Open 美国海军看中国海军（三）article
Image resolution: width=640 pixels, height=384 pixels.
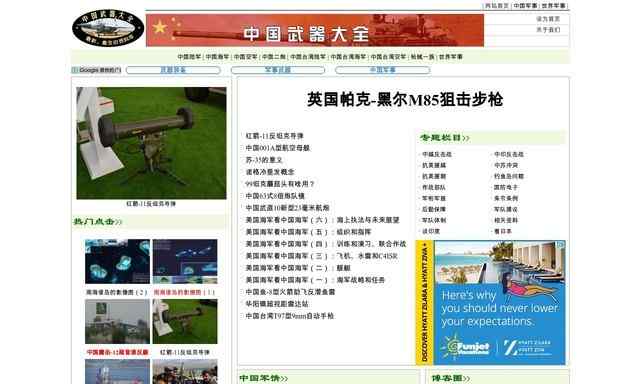click(x=321, y=256)
